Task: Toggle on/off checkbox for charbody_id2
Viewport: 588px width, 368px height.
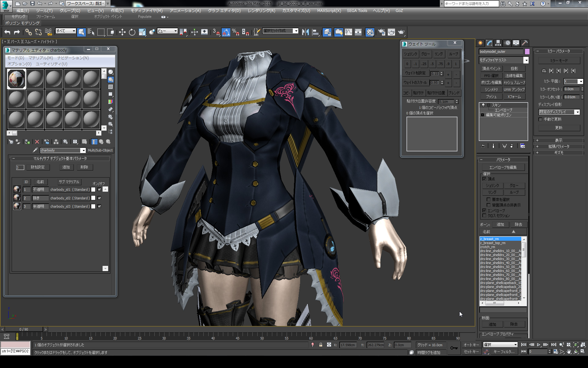Action: 99,198
